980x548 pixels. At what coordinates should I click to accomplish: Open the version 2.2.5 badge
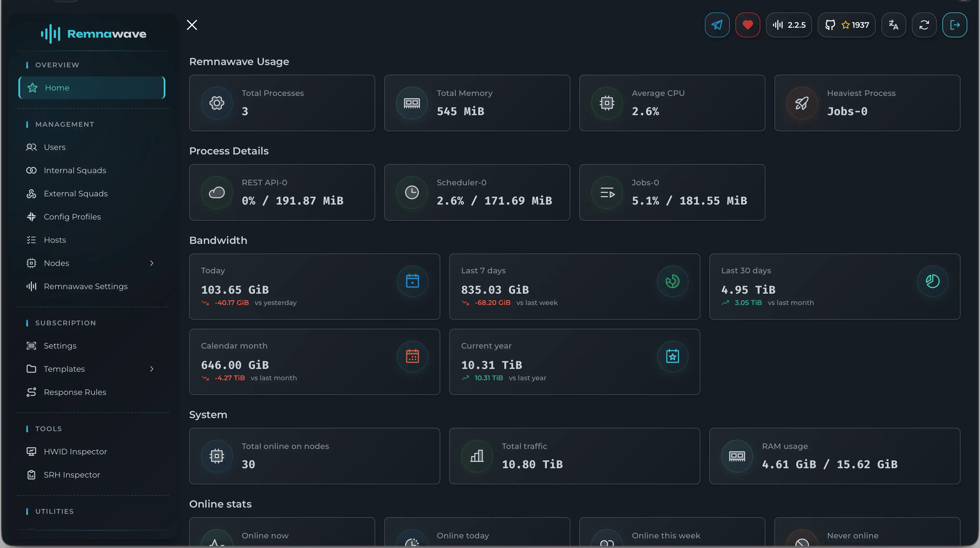[789, 25]
